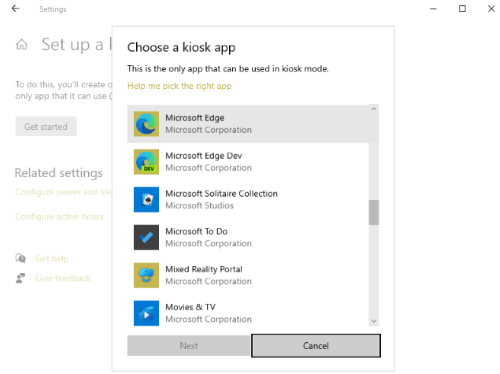Open the Configure active hours link
Viewport: 500px width, 374px height.
tap(59, 217)
